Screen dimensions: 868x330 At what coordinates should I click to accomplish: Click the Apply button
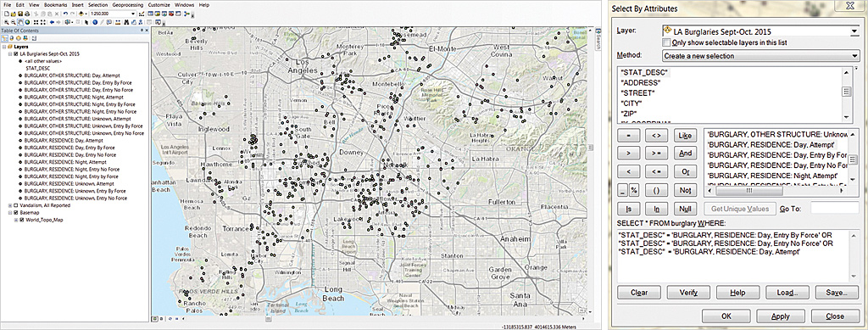(780, 316)
